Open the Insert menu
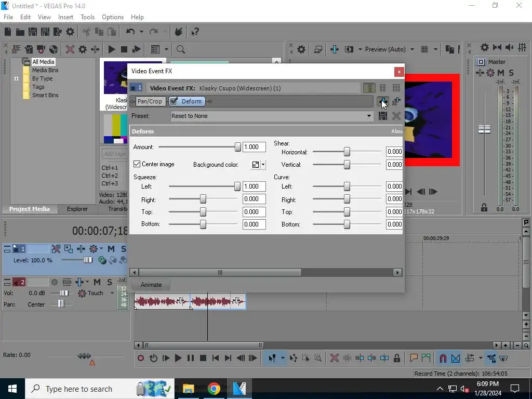The width and height of the screenshot is (532, 399). pyautogui.click(x=65, y=17)
